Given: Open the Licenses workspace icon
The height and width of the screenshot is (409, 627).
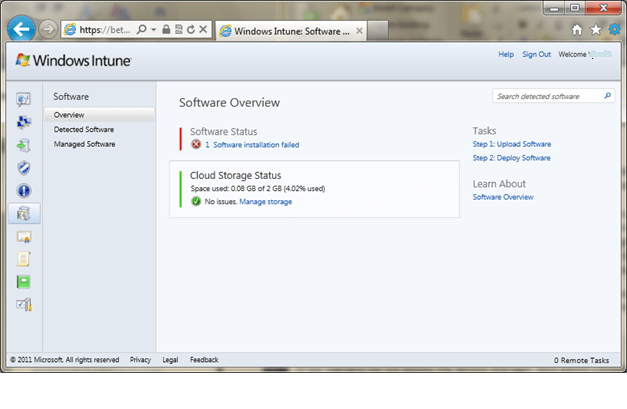Looking at the screenshot, I should tap(24, 236).
